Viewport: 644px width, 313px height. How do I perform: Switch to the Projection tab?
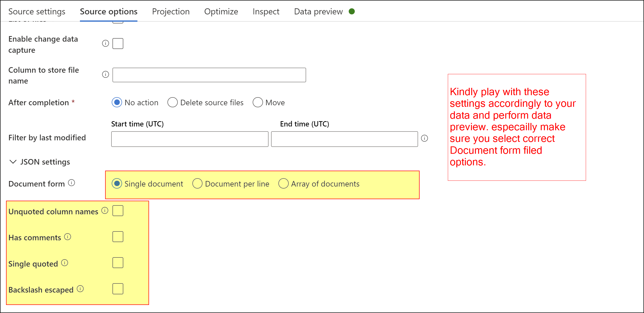pyautogui.click(x=171, y=11)
